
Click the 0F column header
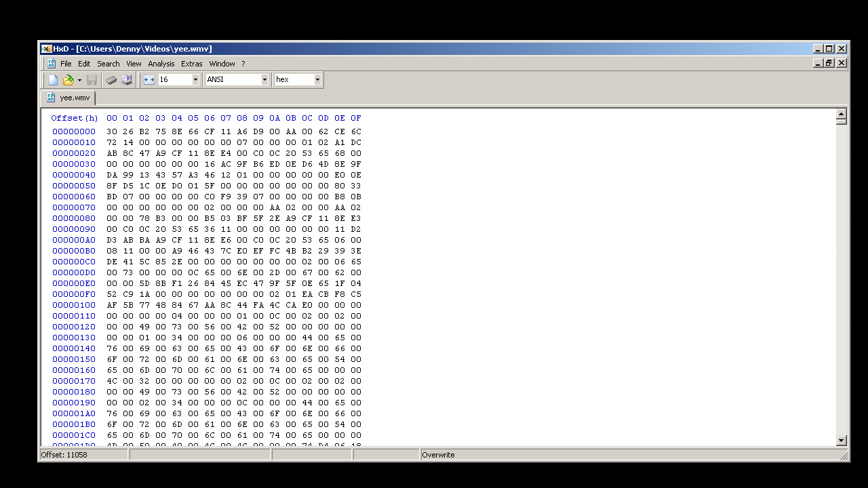[356, 118]
